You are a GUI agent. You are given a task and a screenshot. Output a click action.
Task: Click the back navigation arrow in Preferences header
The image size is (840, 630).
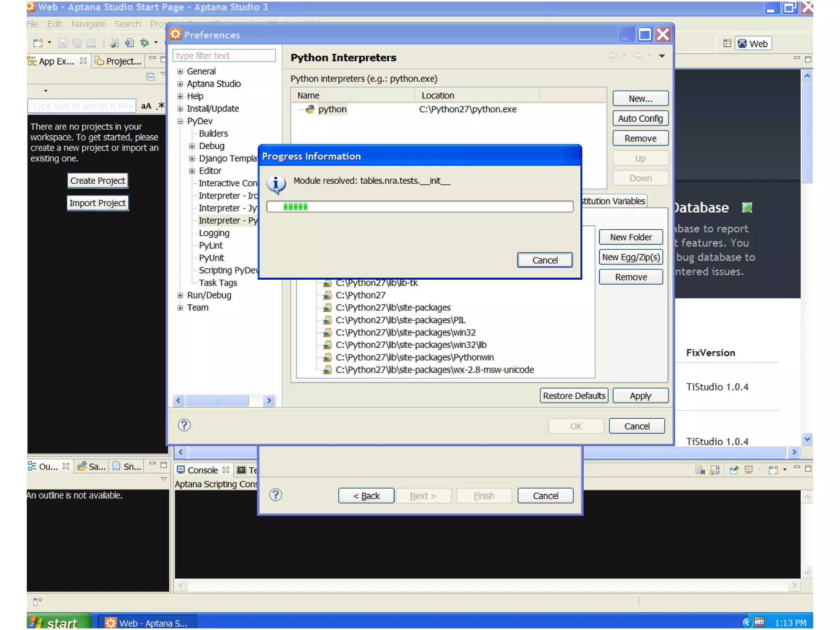click(613, 56)
